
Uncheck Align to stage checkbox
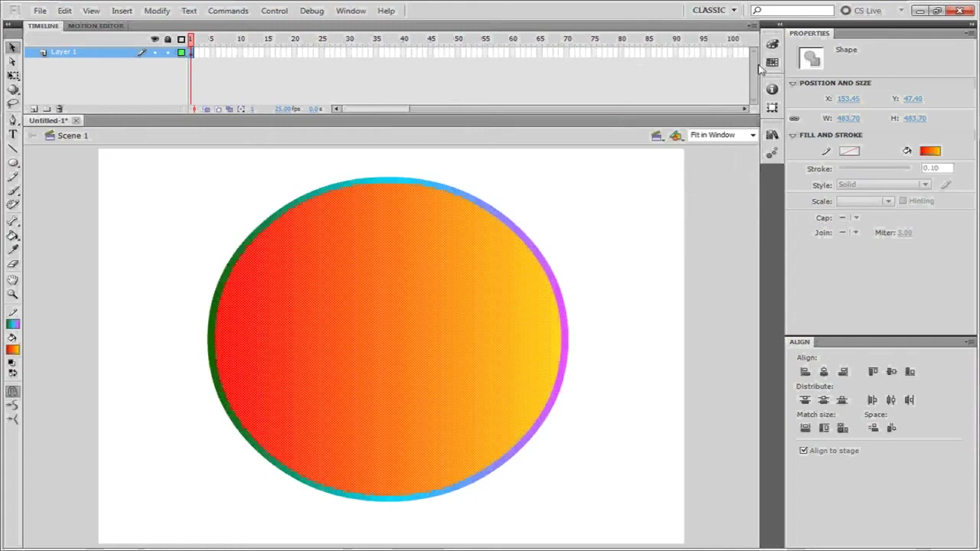[x=804, y=451]
